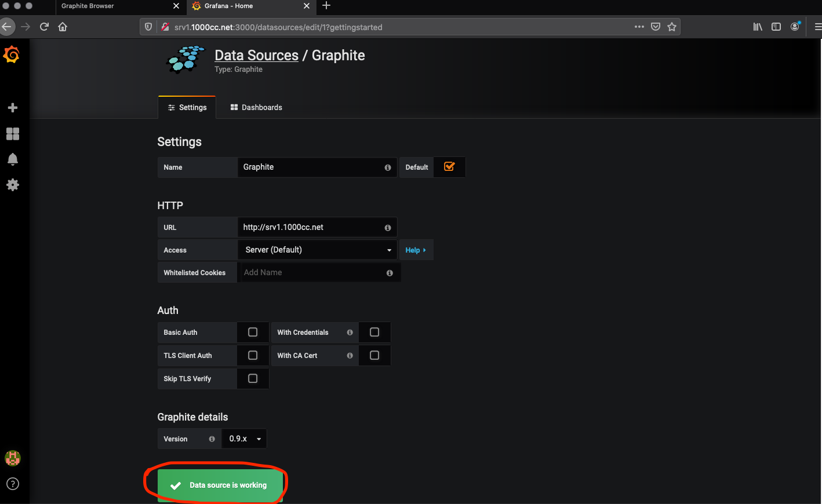Check the With CA Cert checkbox
The width and height of the screenshot is (822, 504).
374,355
